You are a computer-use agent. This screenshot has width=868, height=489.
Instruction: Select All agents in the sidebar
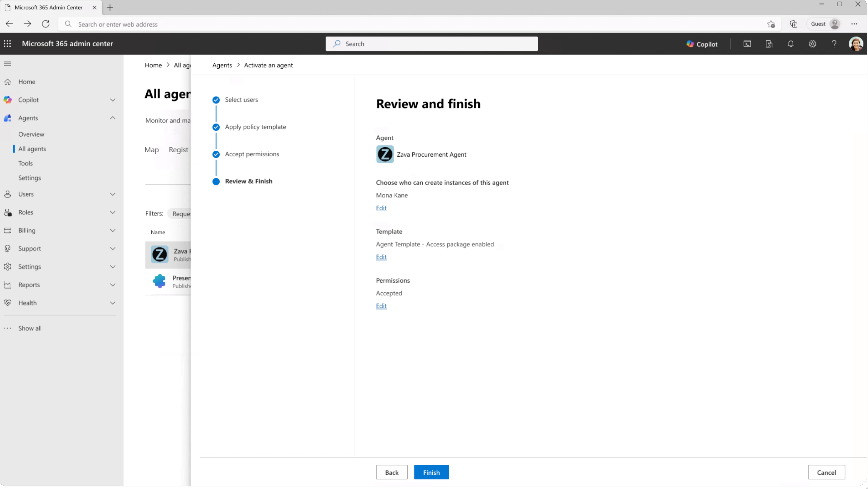[32, 149]
